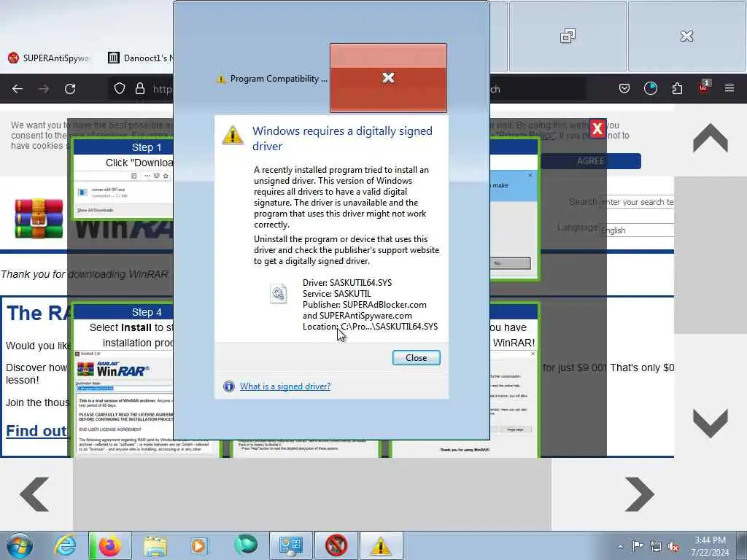Viewport: 747px width, 560px height.
Task: Click the 'Windows requires a digitally signed driver' heading
Action: pyautogui.click(x=342, y=138)
